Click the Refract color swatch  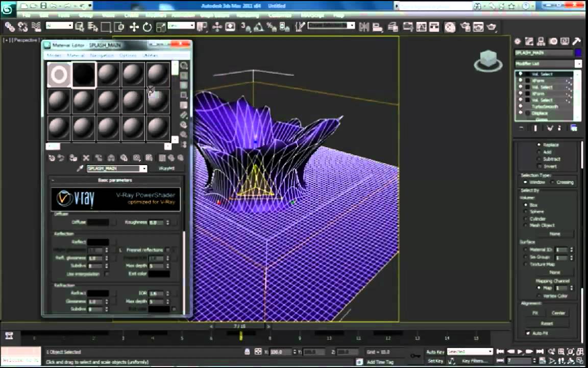[98, 293]
